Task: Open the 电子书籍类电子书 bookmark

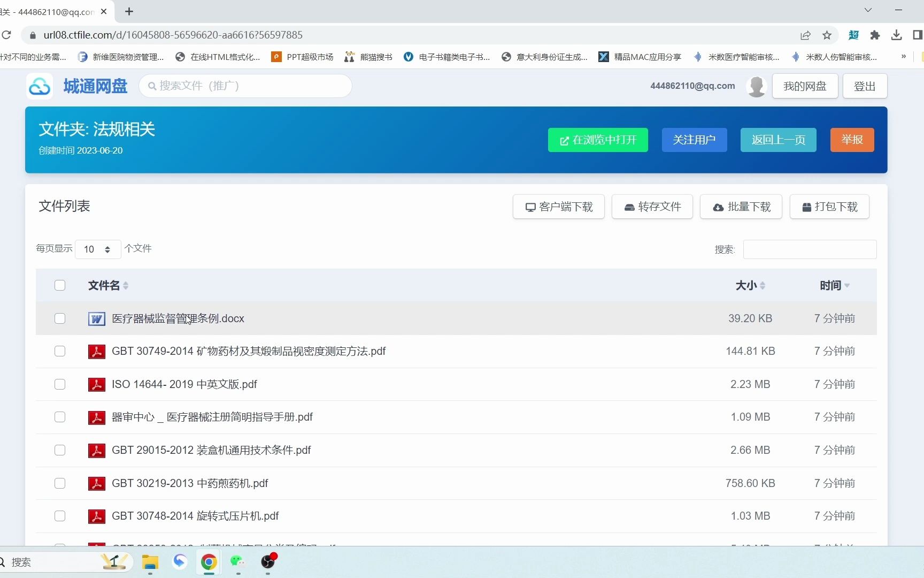Action: pyautogui.click(x=446, y=57)
